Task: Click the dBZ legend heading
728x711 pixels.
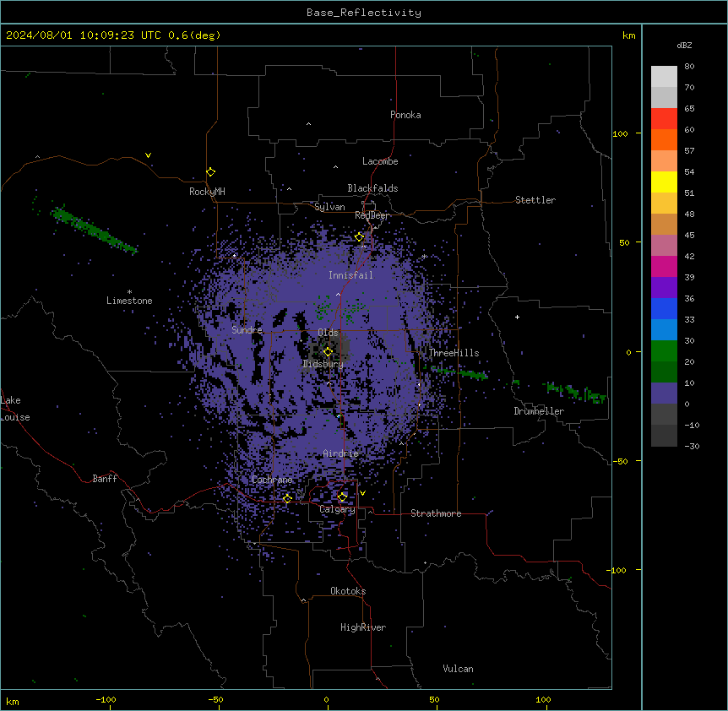Action: [x=684, y=45]
